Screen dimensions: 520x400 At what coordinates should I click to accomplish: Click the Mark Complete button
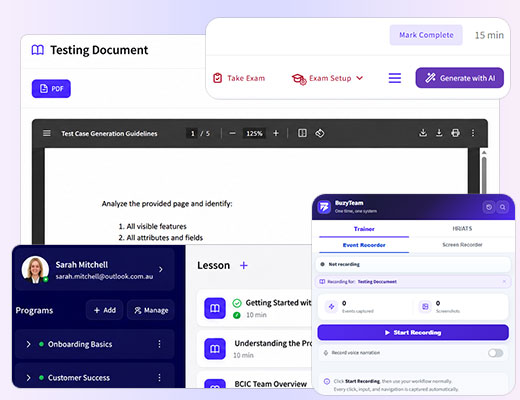click(x=426, y=35)
